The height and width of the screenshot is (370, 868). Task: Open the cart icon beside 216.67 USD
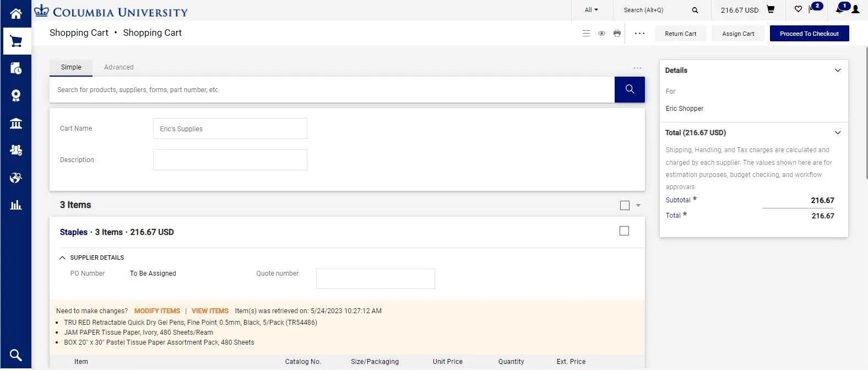[771, 9]
